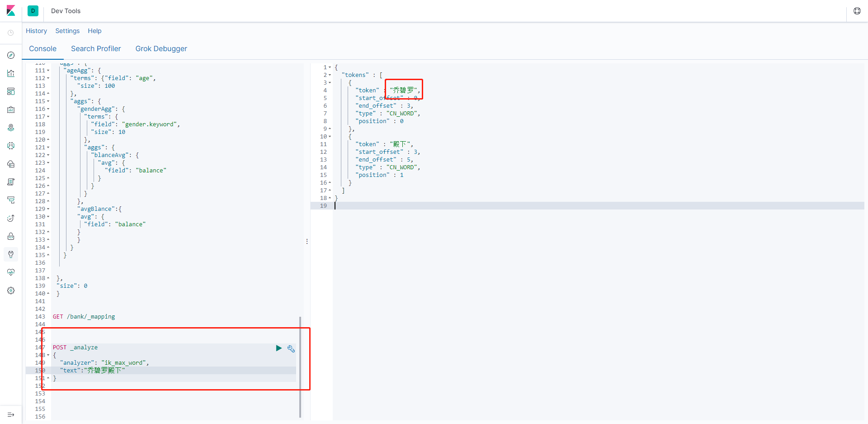Image resolution: width=868 pixels, height=424 pixels.
Task: Open APM icon in sidebar
Action: [11, 200]
